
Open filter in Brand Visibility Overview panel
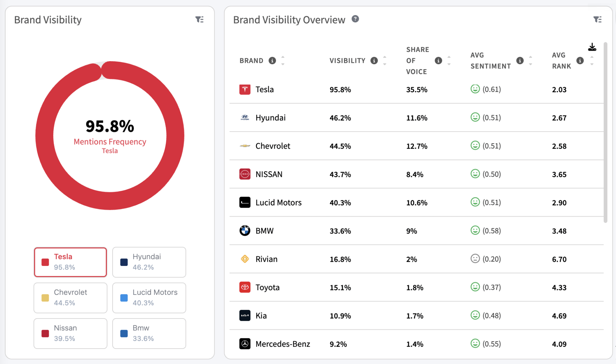597,20
